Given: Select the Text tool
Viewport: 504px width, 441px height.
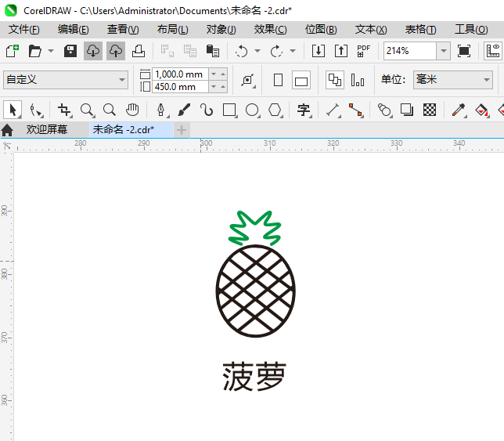Looking at the screenshot, I should click(x=304, y=110).
